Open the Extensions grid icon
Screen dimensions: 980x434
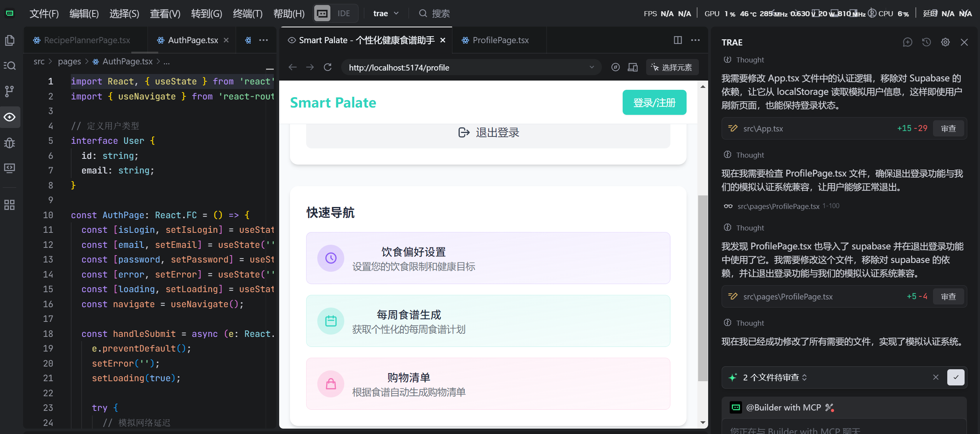coord(10,205)
